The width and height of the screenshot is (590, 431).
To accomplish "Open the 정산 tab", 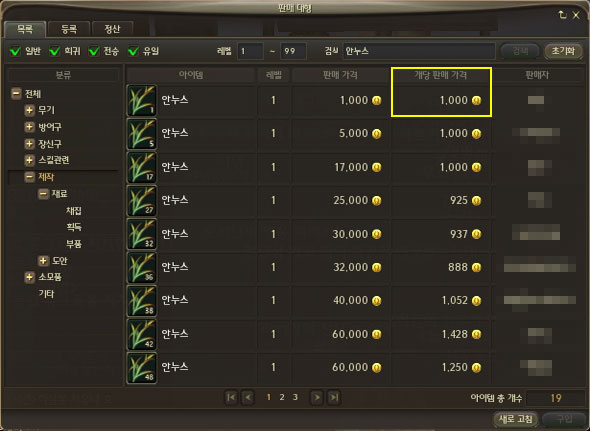I will [112, 29].
